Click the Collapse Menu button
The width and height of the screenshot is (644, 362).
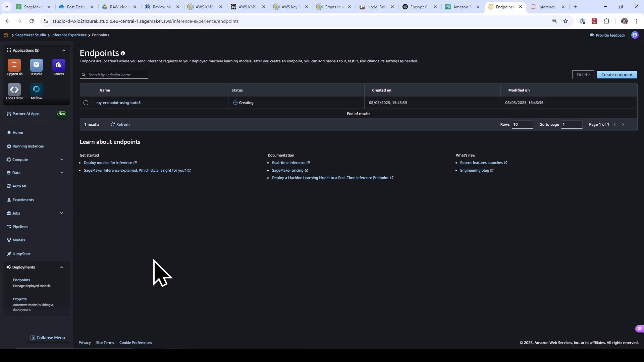point(48,338)
